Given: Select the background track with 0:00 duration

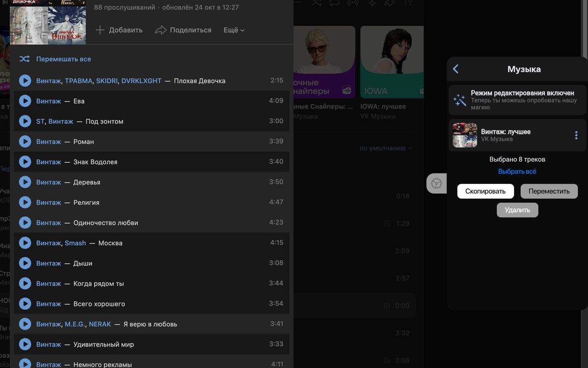Looking at the screenshot, I should [x=355, y=305].
